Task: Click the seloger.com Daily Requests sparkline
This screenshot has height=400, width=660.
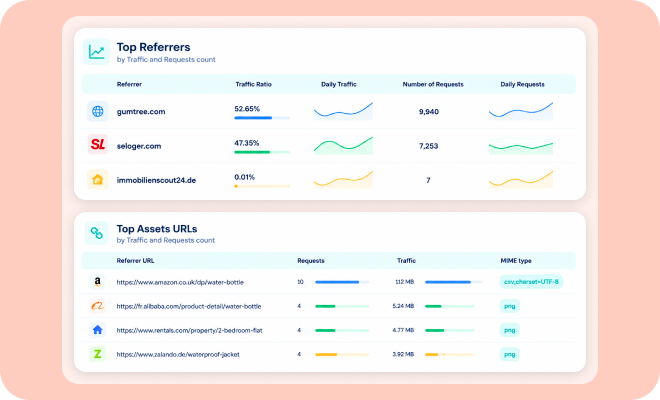Action: (x=521, y=146)
